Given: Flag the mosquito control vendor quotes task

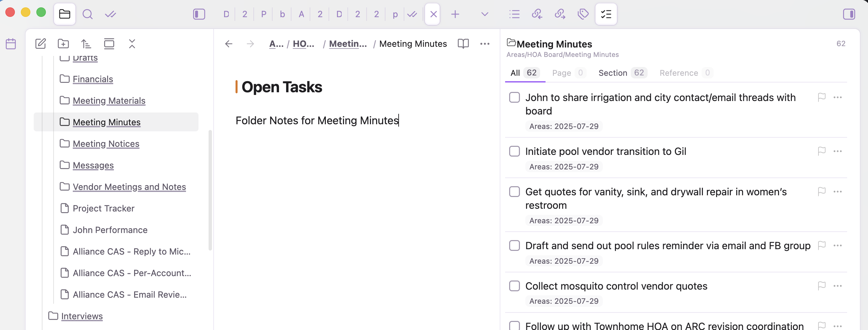Looking at the screenshot, I should coord(822,286).
